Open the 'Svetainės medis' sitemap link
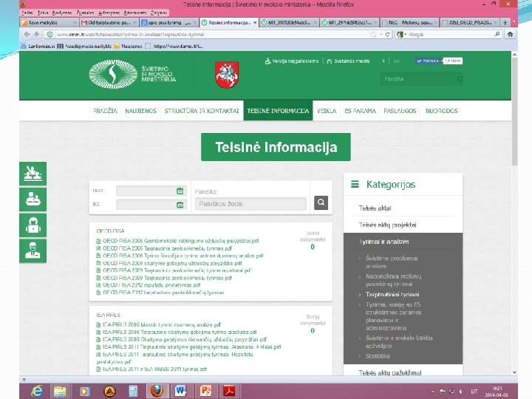The width and height of the screenshot is (532, 399). click(348, 61)
